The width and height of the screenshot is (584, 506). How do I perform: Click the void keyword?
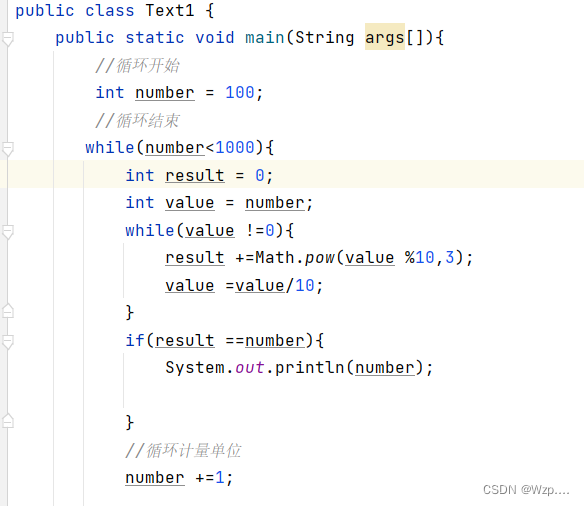[x=215, y=38]
